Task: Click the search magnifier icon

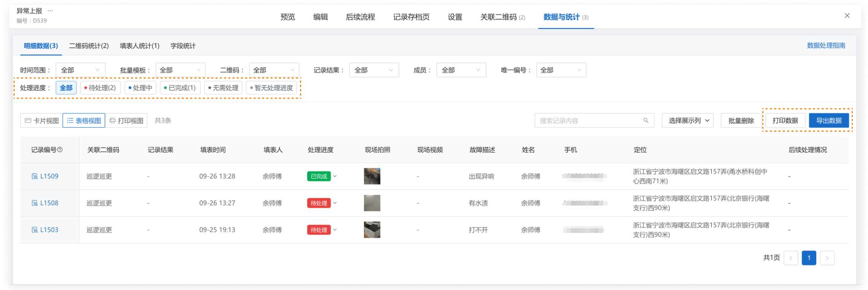Action: [x=646, y=121]
